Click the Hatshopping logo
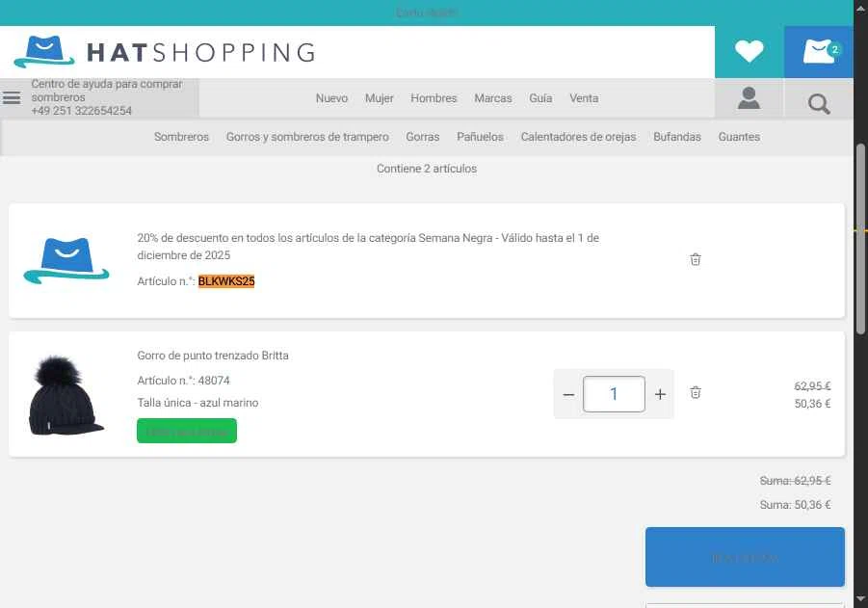 [165, 52]
